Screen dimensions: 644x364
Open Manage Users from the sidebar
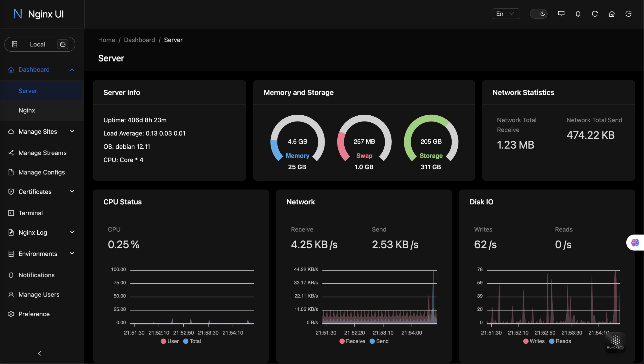(39, 294)
